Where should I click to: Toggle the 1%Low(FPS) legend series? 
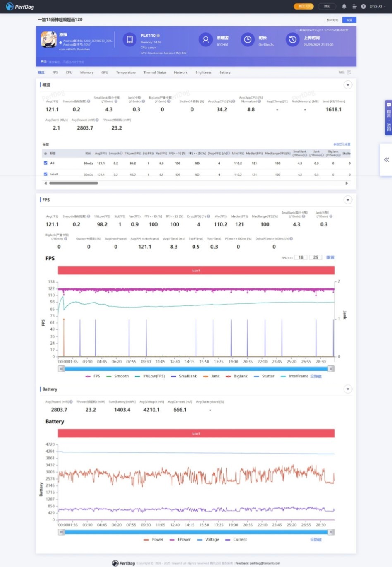pos(150,376)
